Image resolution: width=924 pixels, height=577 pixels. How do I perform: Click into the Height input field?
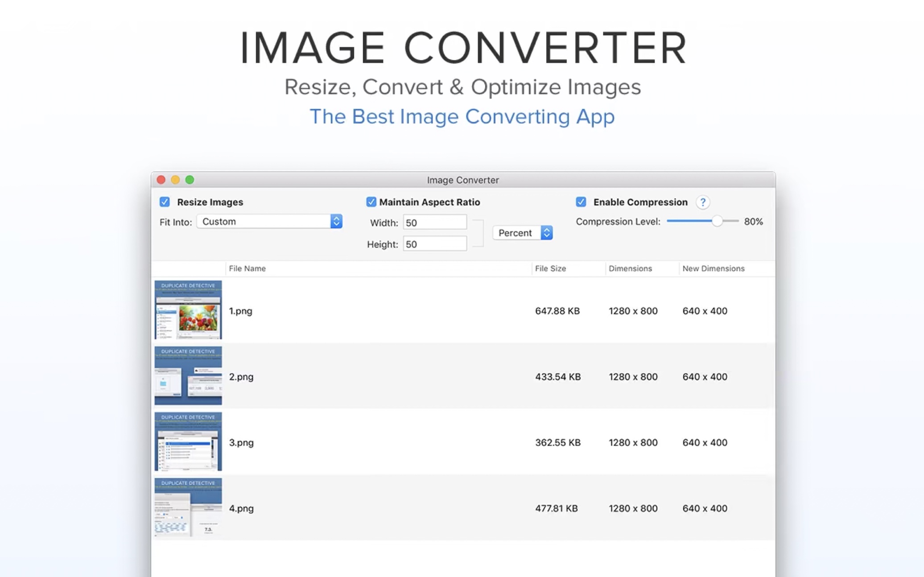(434, 244)
